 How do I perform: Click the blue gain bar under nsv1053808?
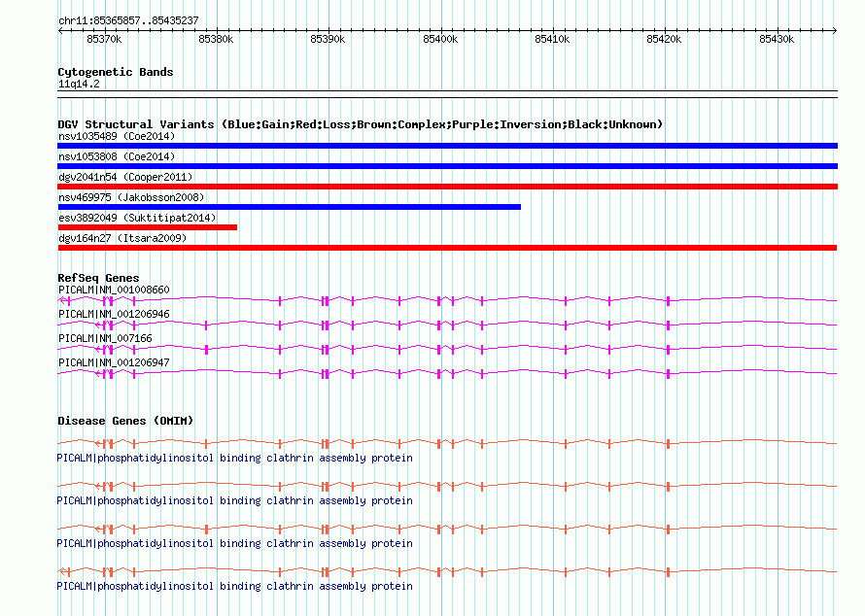coord(447,166)
